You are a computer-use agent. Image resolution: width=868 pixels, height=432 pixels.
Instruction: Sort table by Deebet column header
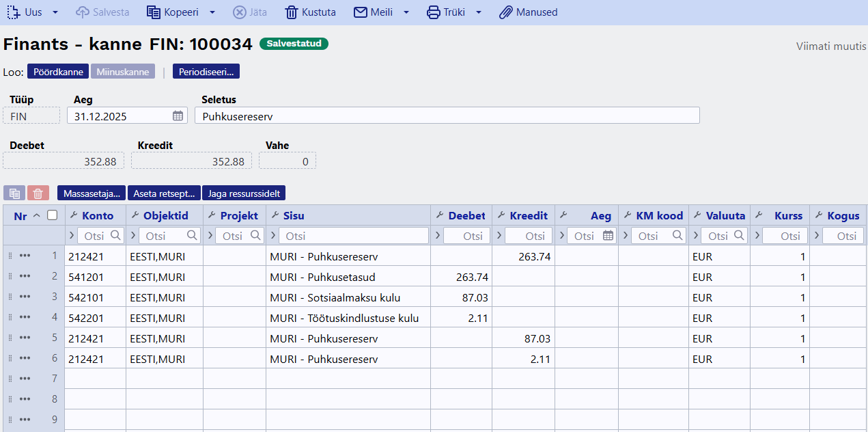click(466, 215)
